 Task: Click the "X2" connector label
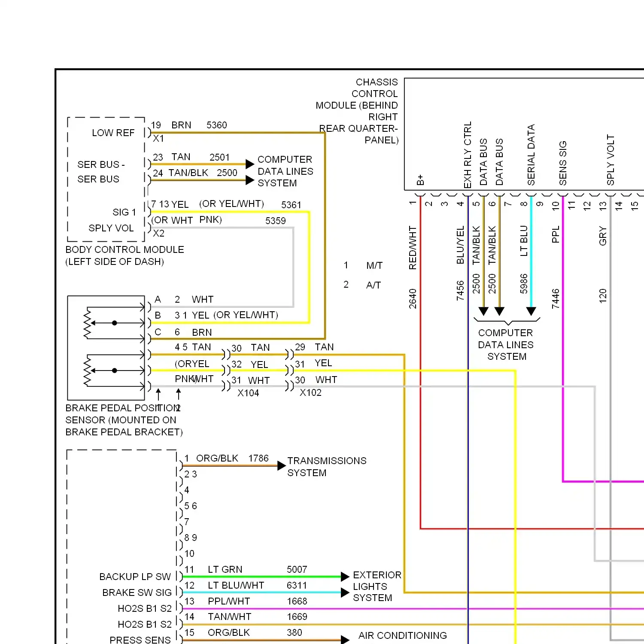158,234
